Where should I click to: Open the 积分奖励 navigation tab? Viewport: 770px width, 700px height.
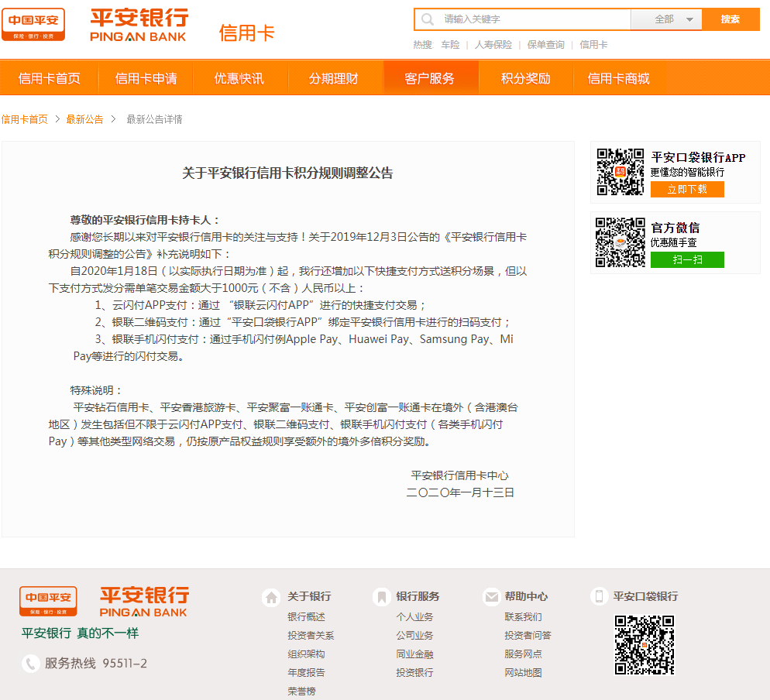525,78
